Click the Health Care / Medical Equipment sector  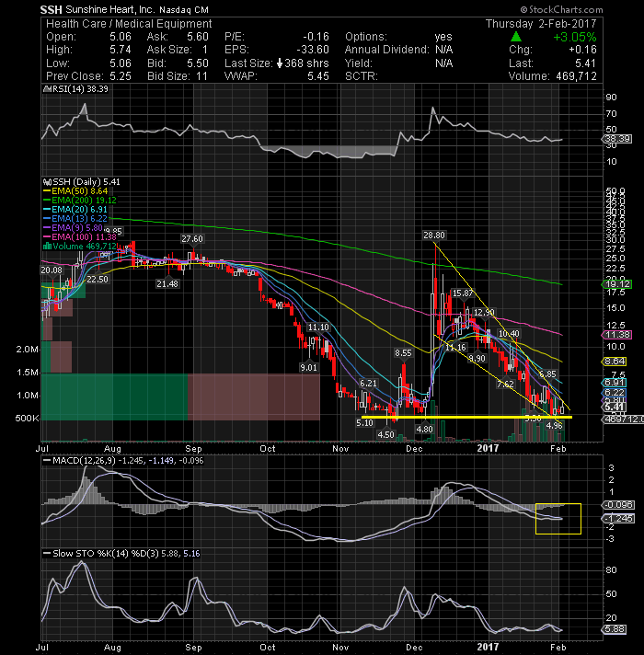tap(129, 24)
